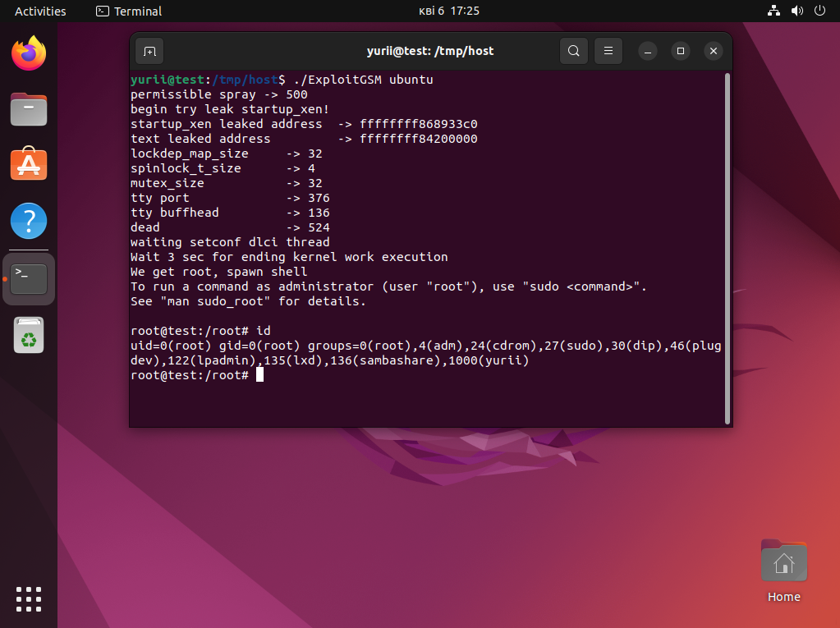Click the startup_xen leaked address line
Image resolution: width=840 pixels, height=628 pixels.
304,124
